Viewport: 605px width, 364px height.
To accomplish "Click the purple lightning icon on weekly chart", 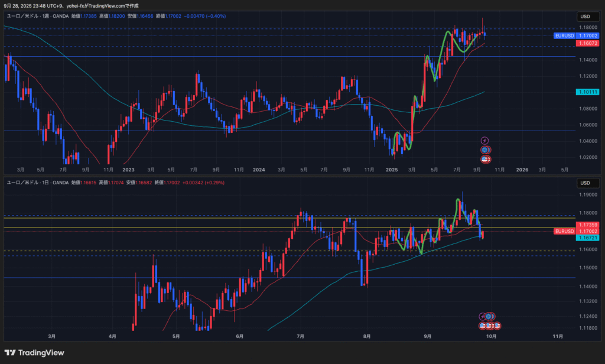I will coord(485,141).
